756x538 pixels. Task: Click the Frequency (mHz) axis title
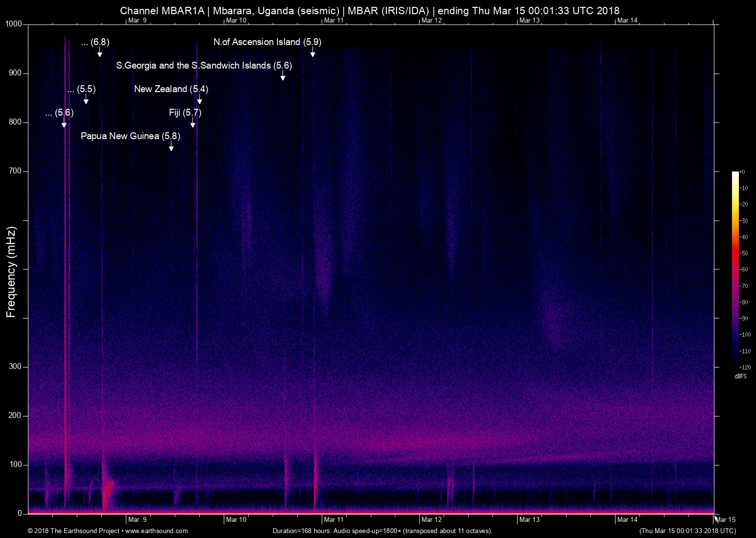pyautogui.click(x=11, y=272)
